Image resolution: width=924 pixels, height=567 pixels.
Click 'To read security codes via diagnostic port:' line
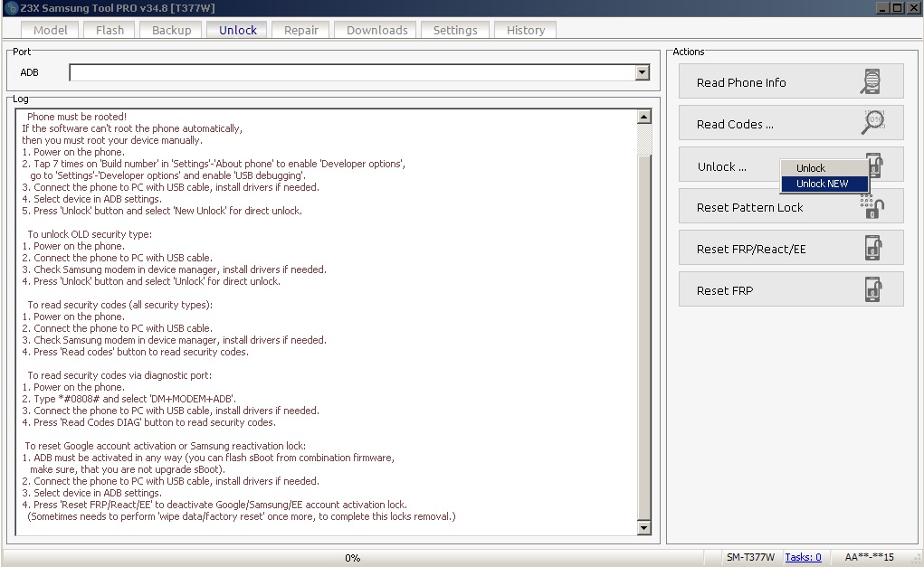tap(119, 375)
